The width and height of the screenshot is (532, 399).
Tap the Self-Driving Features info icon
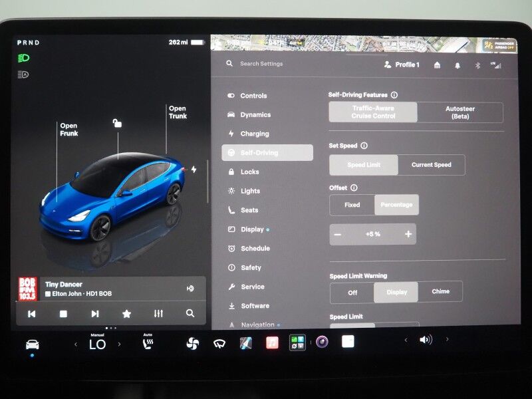(394, 95)
